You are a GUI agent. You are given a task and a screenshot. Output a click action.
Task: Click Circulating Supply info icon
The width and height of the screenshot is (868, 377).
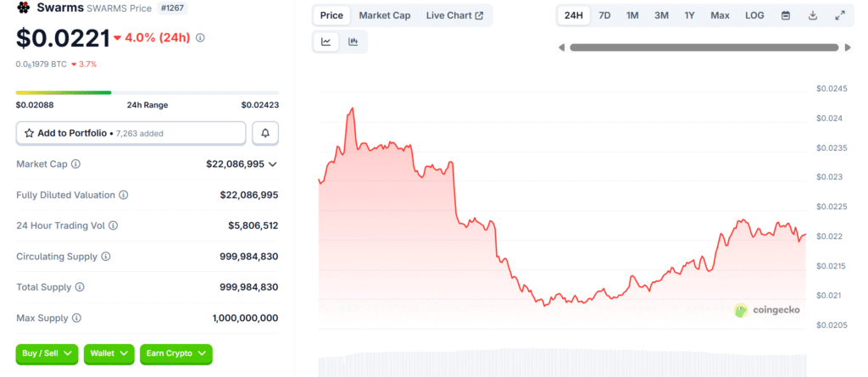[106, 257]
